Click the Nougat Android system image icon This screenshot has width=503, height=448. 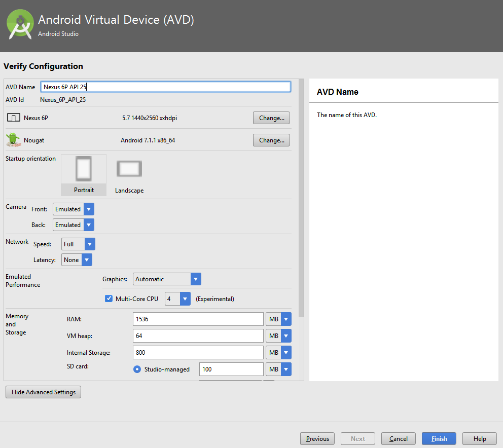tap(14, 140)
